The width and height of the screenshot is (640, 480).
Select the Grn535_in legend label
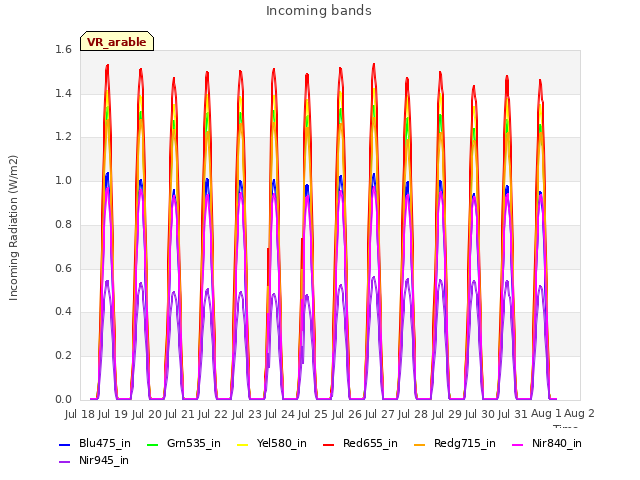tap(194, 444)
